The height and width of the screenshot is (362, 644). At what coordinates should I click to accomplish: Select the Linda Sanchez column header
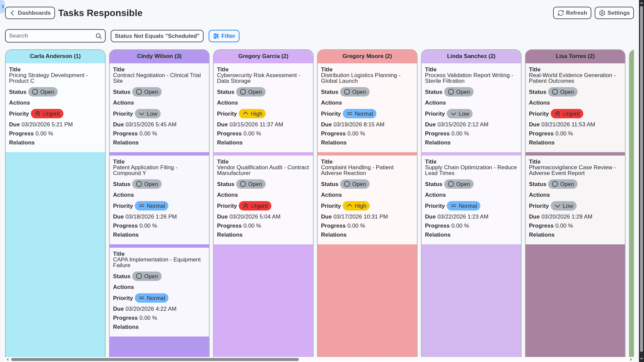[471, 56]
